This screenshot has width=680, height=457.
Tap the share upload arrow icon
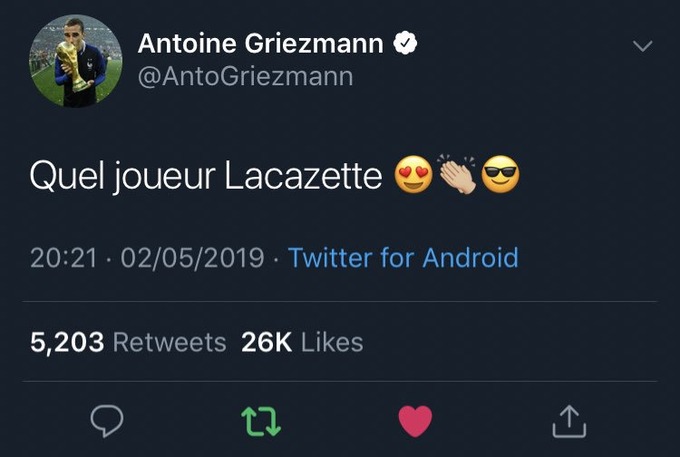569,421
